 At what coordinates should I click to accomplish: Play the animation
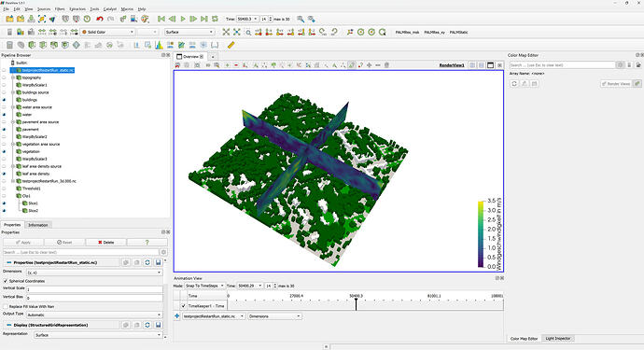(183, 19)
